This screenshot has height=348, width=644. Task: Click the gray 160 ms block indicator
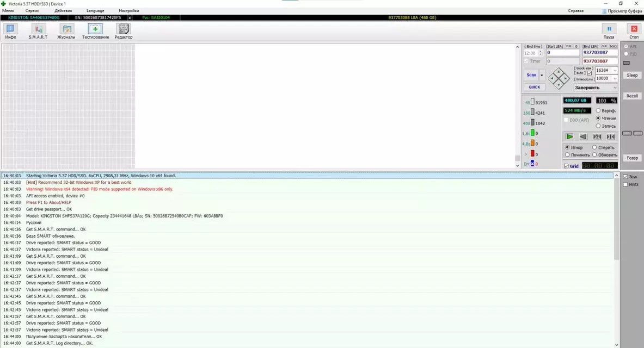[533, 111]
